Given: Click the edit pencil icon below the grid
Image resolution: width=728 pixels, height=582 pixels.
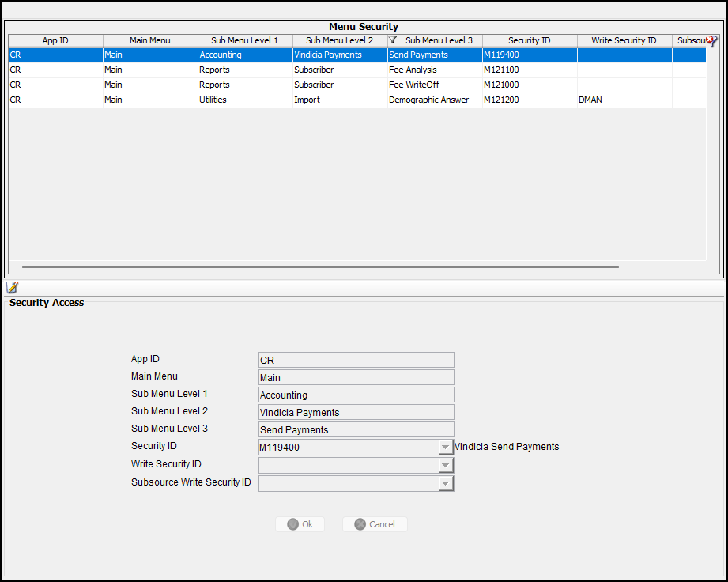Looking at the screenshot, I should coord(12,287).
